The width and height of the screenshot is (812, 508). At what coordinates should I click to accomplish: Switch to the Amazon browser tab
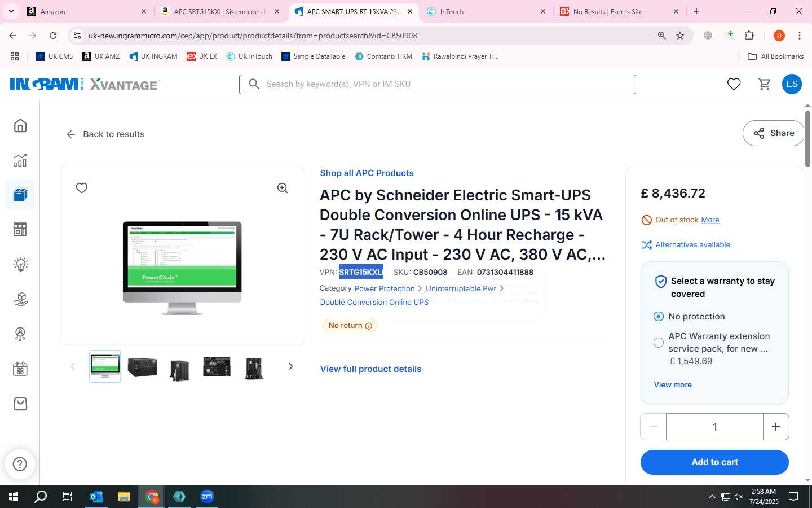click(x=86, y=11)
